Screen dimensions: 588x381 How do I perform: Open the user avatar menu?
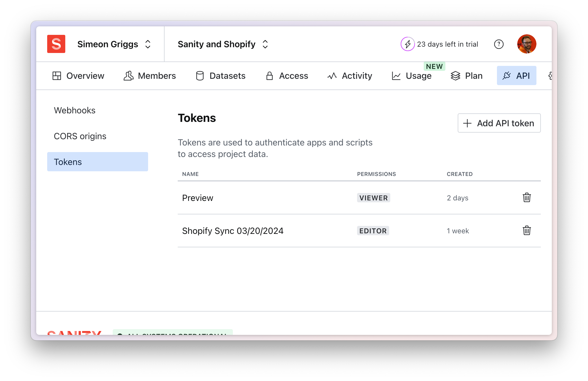[x=527, y=44]
